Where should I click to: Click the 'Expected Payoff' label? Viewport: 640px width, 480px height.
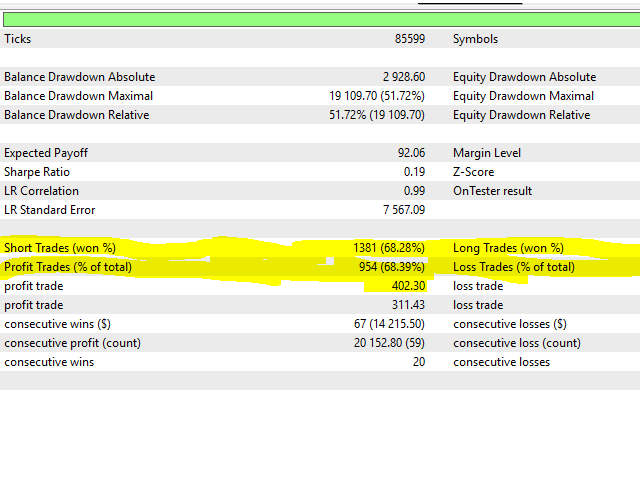(x=46, y=153)
